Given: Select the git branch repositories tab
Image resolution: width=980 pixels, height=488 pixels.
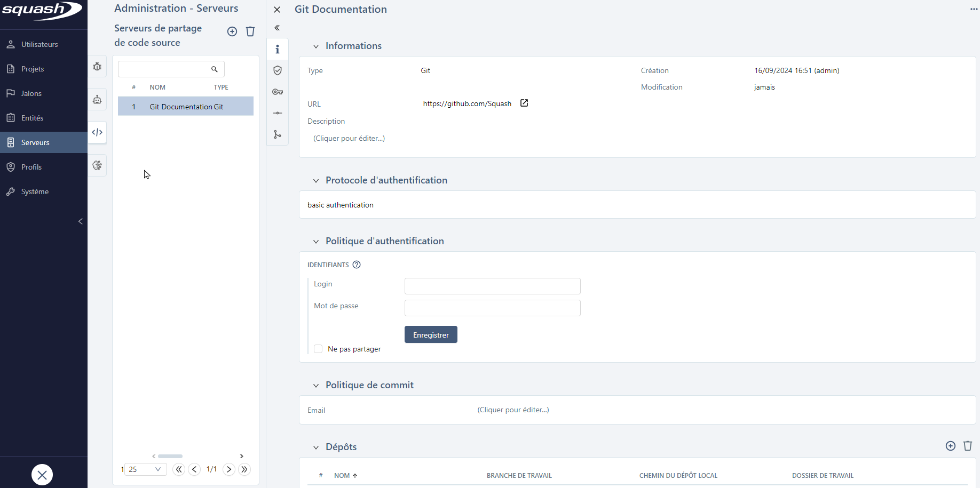Looking at the screenshot, I should click(x=278, y=134).
